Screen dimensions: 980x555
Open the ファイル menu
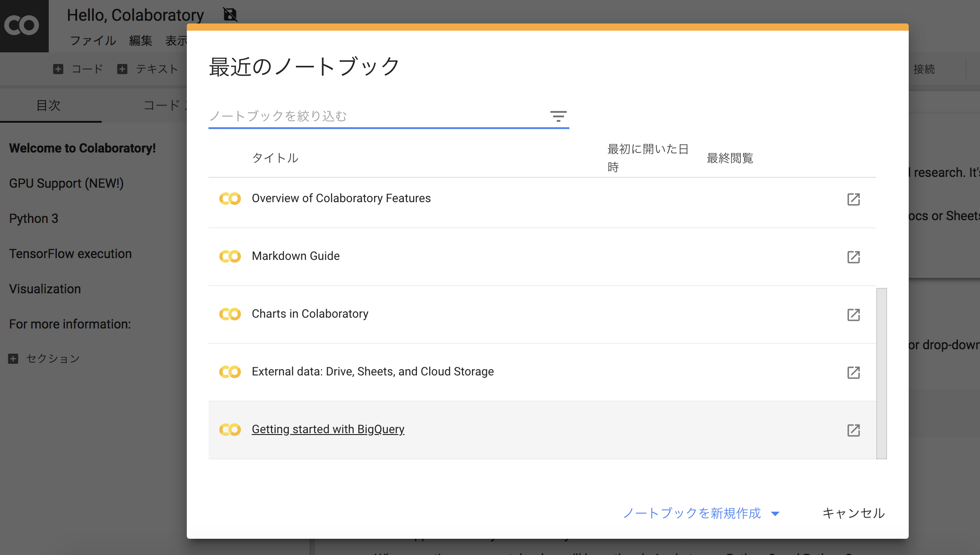point(93,41)
